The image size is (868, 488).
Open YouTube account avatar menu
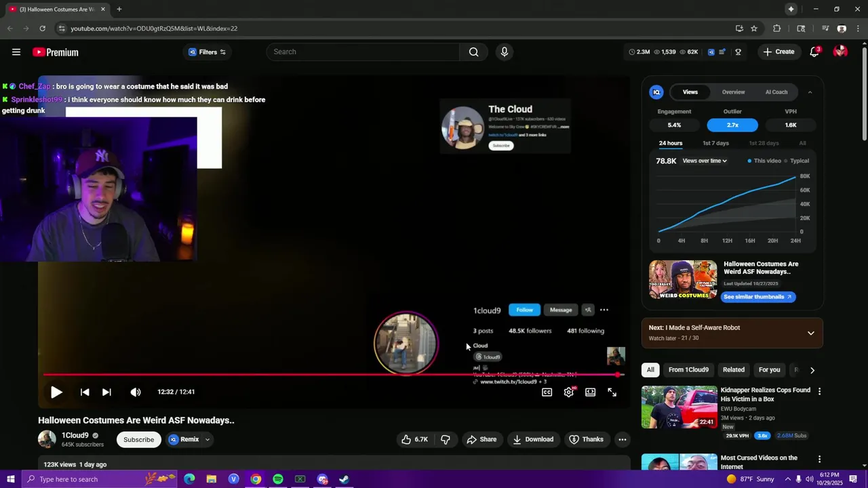(840, 52)
